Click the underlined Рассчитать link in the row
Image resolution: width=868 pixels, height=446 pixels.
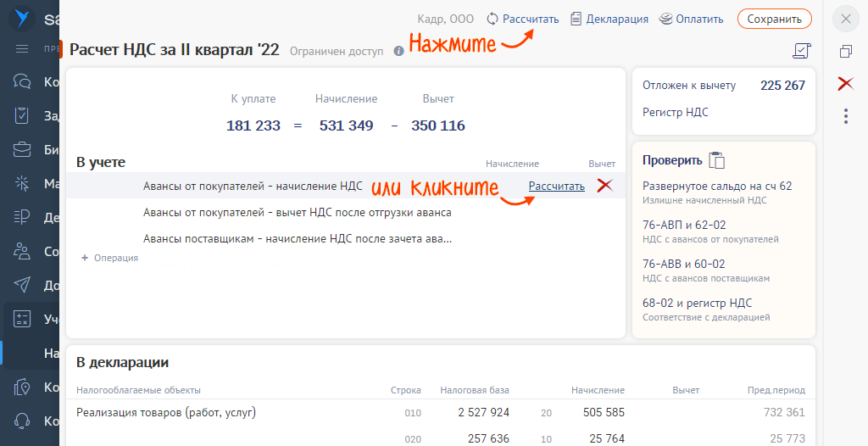[x=556, y=187]
